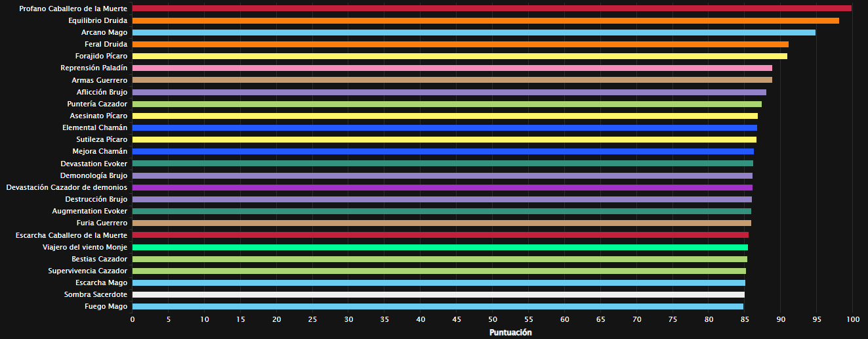Click the 'Asesinato Pícaro' label
868x339 pixels.
pyautogui.click(x=99, y=116)
